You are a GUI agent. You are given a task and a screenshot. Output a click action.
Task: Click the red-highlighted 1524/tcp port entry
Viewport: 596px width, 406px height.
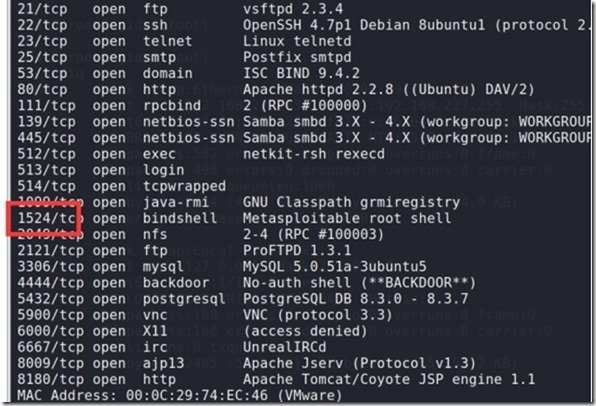coord(44,219)
